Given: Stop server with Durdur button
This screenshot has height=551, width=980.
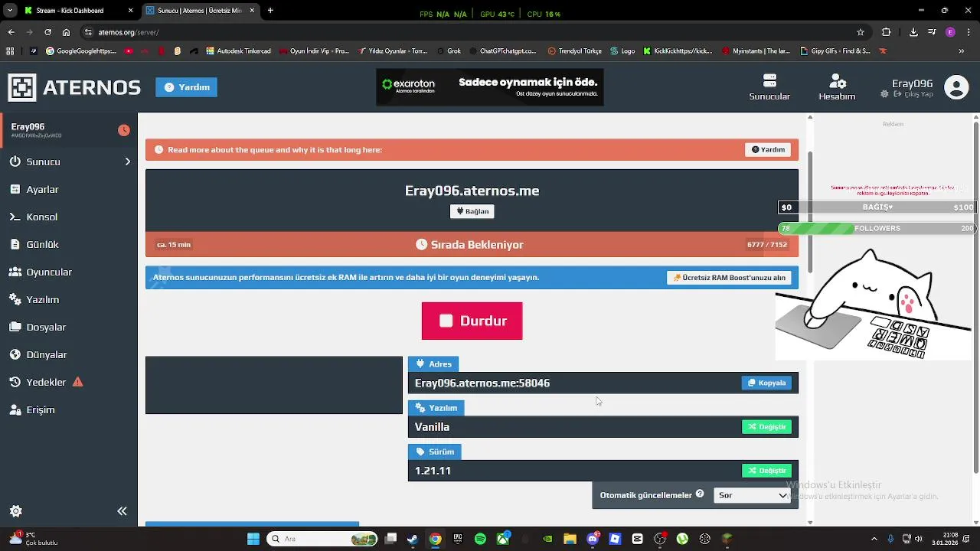Looking at the screenshot, I should click(472, 321).
